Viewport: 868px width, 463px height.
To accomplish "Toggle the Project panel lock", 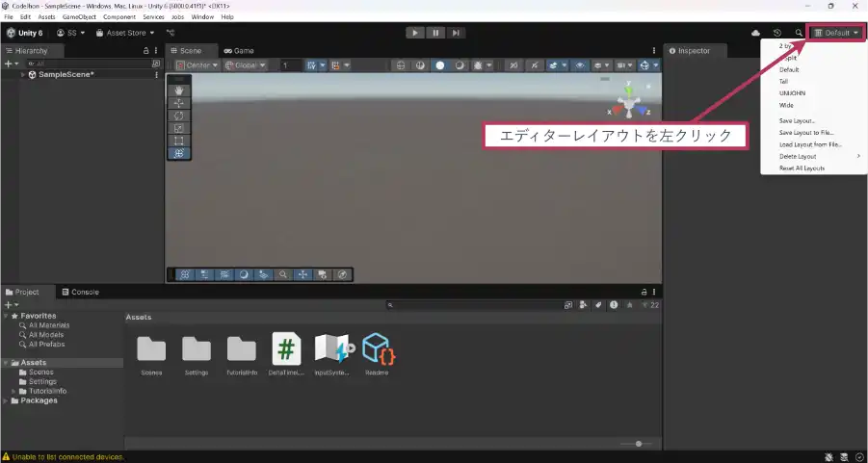I will point(644,292).
